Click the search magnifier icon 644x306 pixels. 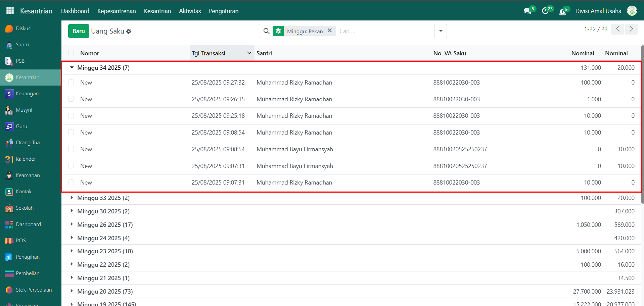click(x=266, y=31)
